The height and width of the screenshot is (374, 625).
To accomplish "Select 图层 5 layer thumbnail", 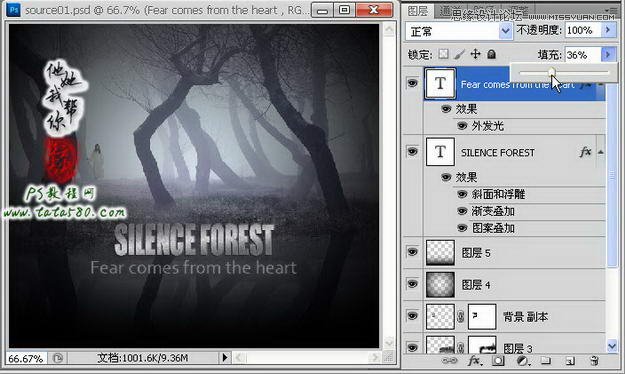I will (440, 252).
